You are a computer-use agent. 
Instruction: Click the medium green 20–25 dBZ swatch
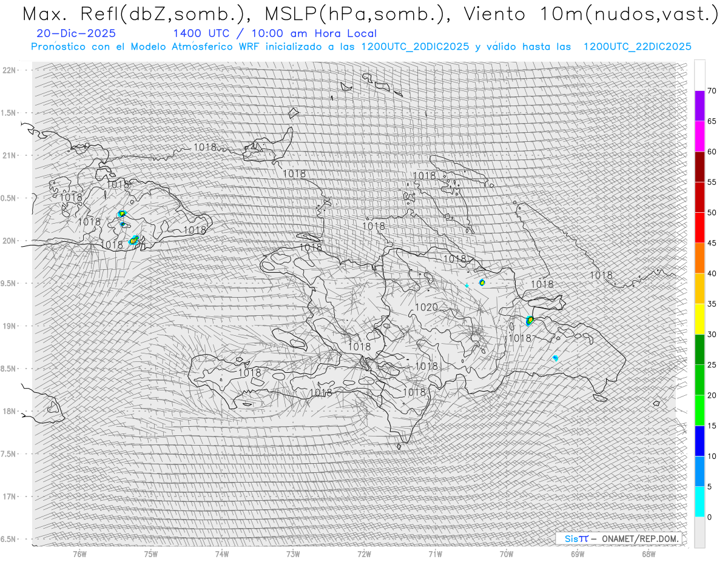699,380
